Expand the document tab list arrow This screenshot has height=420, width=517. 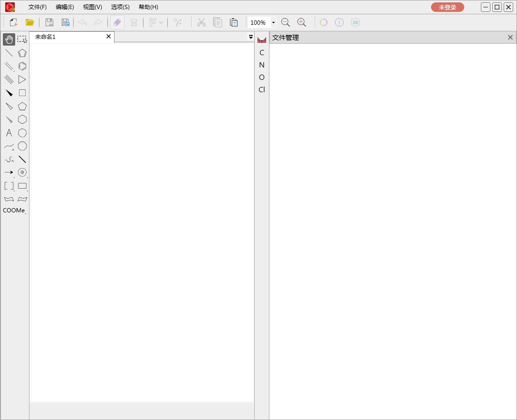[251, 37]
